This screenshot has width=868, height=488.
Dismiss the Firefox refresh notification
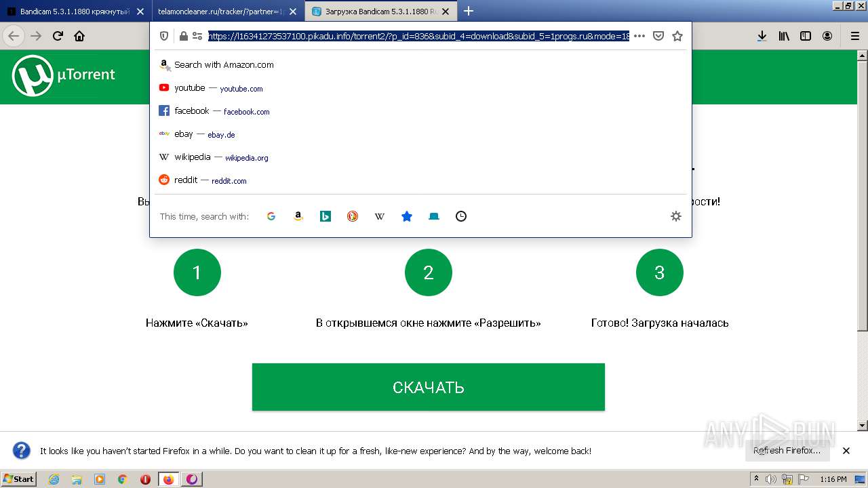click(846, 451)
